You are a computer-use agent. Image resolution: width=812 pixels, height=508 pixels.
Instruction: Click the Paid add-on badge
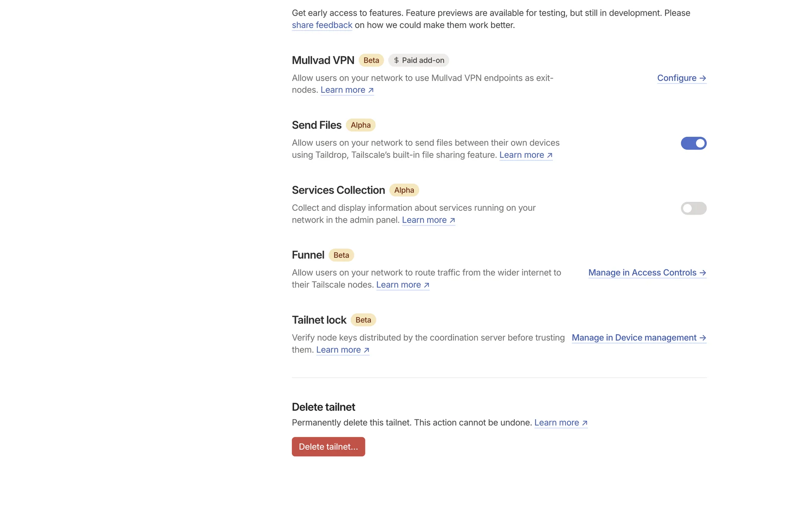(x=419, y=60)
